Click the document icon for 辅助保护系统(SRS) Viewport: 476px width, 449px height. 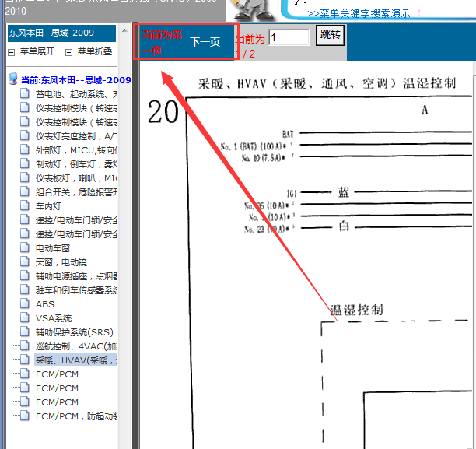point(25,331)
